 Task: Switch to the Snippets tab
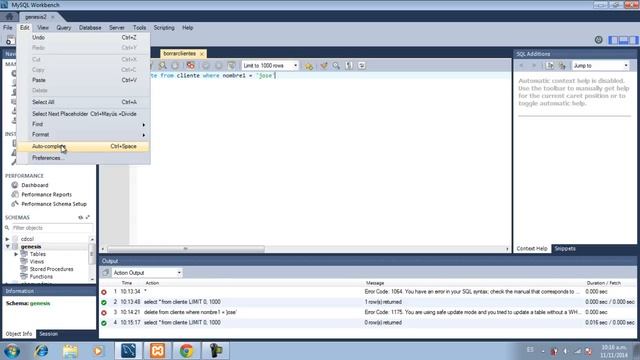coord(565,249)
